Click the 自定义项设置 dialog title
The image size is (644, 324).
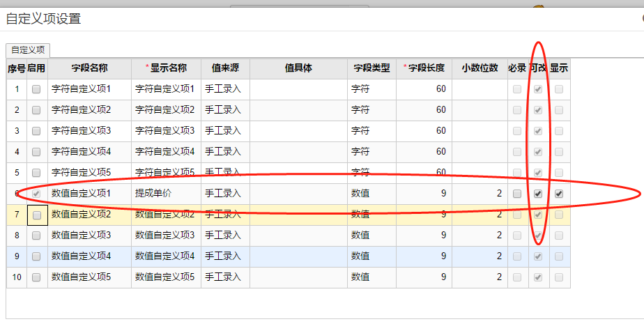(x=43, y=19)
